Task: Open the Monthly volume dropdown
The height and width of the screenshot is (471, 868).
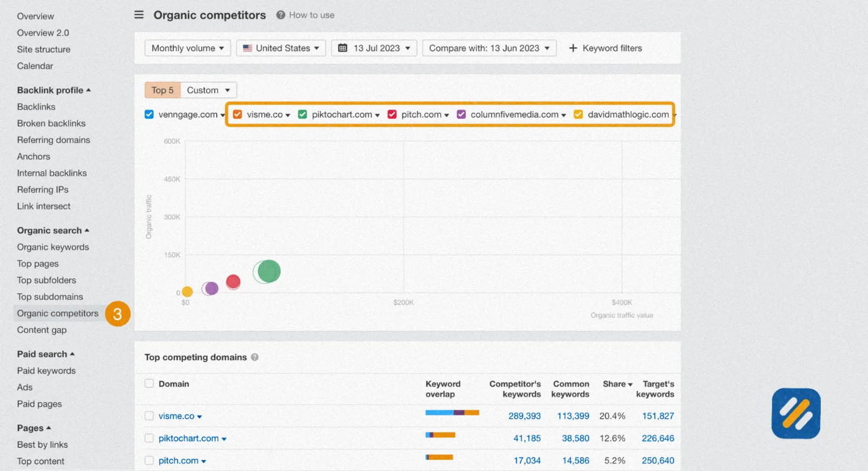Action: [188, 48]
